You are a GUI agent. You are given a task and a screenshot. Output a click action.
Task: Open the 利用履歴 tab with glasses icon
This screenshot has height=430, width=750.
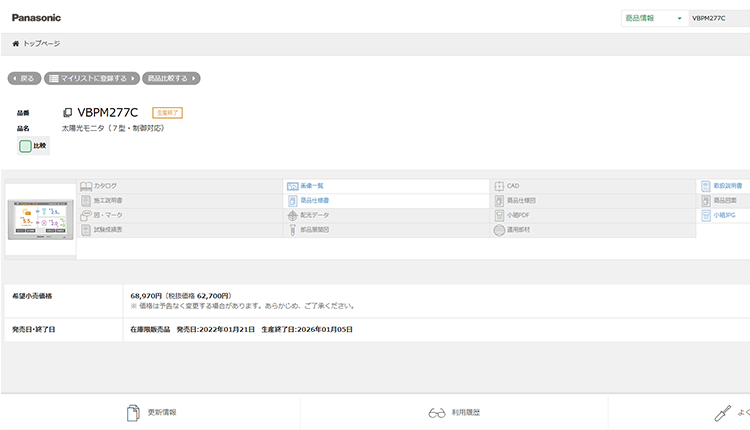[x=454, y=412]
